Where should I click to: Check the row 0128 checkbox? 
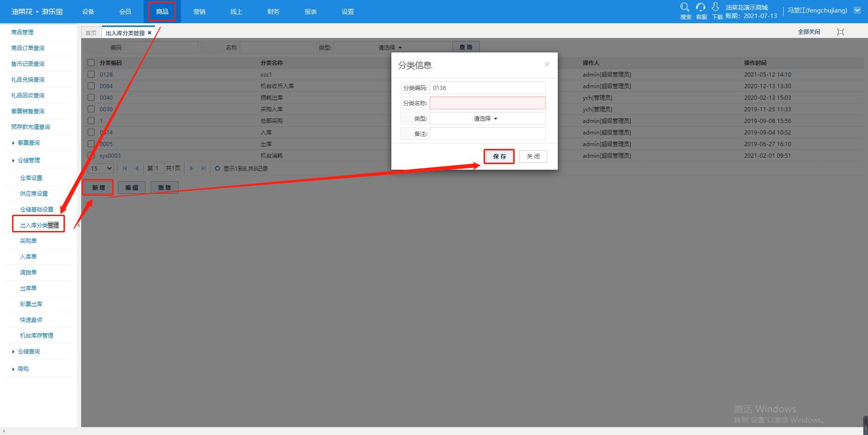tap(91, 74)
